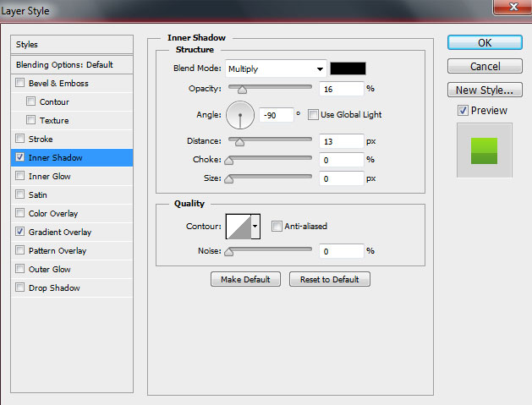Open the New Style dialog button
532x405 pixels.
485,90
